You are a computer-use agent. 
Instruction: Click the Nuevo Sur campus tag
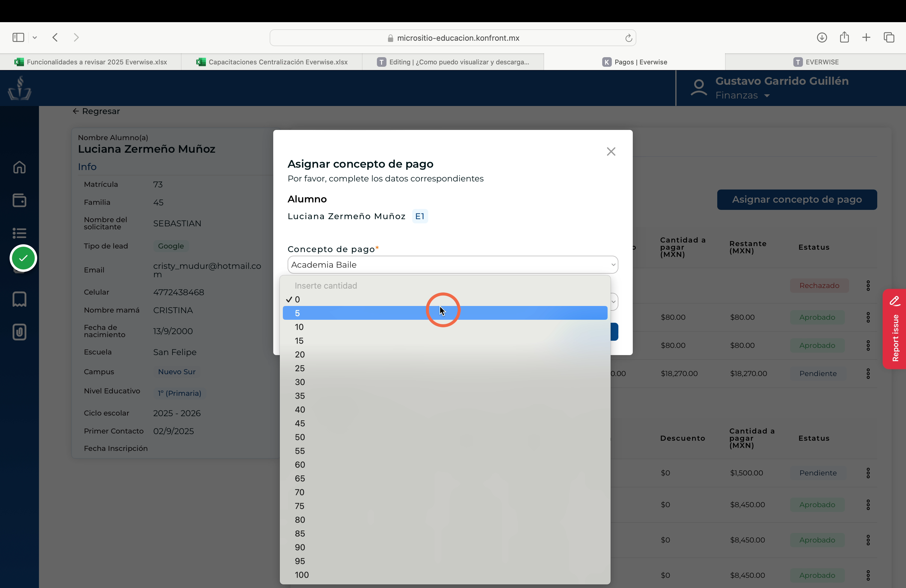pos(177,372)
